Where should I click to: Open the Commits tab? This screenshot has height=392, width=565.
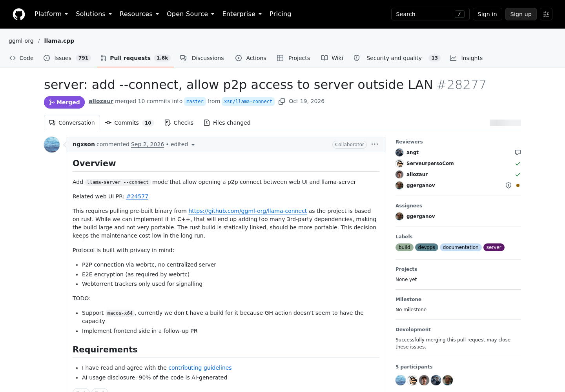tap(129, 123)
